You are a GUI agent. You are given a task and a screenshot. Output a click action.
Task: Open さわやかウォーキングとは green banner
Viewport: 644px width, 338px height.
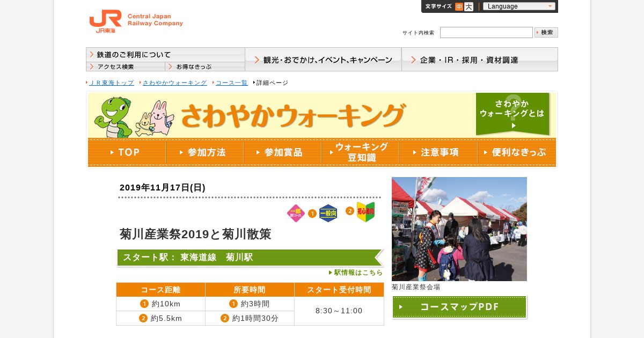pyautogui.click(x=513, y=114)
